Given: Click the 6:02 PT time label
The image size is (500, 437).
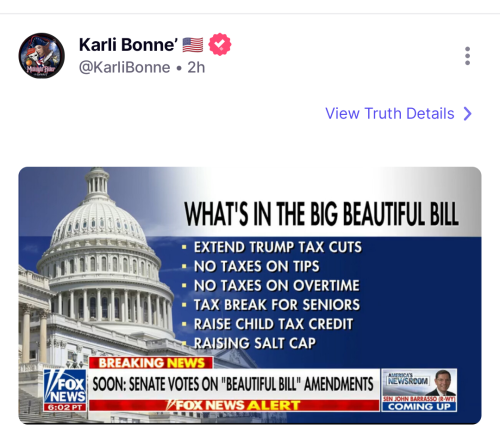Looking at the screenshot, I should click(x=65, y=407).
